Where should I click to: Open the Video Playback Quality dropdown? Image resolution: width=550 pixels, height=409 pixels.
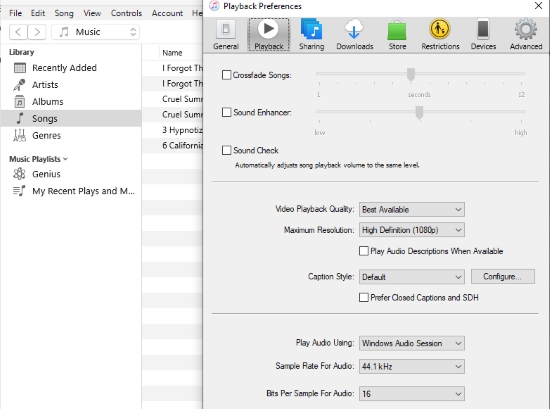(x=412, y=209)
